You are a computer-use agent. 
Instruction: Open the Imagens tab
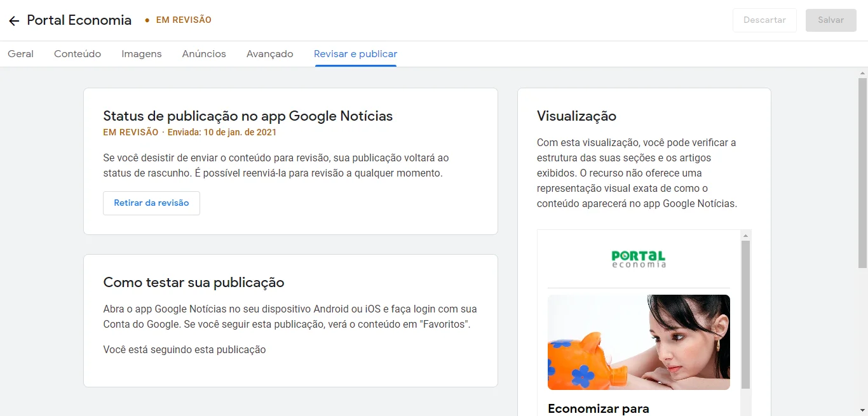point(142,54)
